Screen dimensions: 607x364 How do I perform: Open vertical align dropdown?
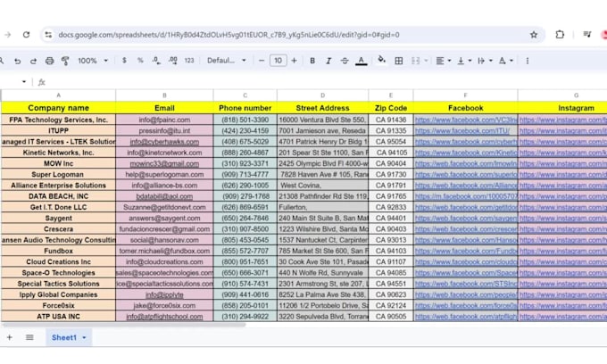pos(464,61)
